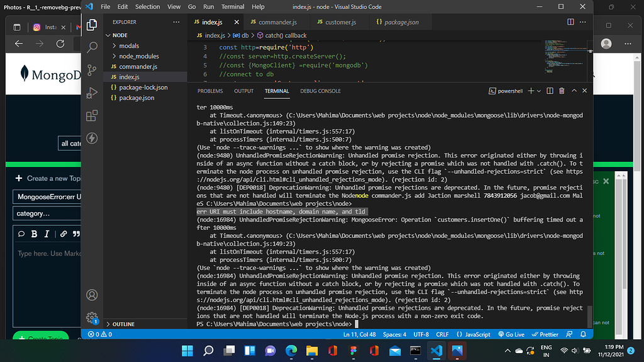
Task: Expand the OUTLINE section
Action: tap(123, 324)
